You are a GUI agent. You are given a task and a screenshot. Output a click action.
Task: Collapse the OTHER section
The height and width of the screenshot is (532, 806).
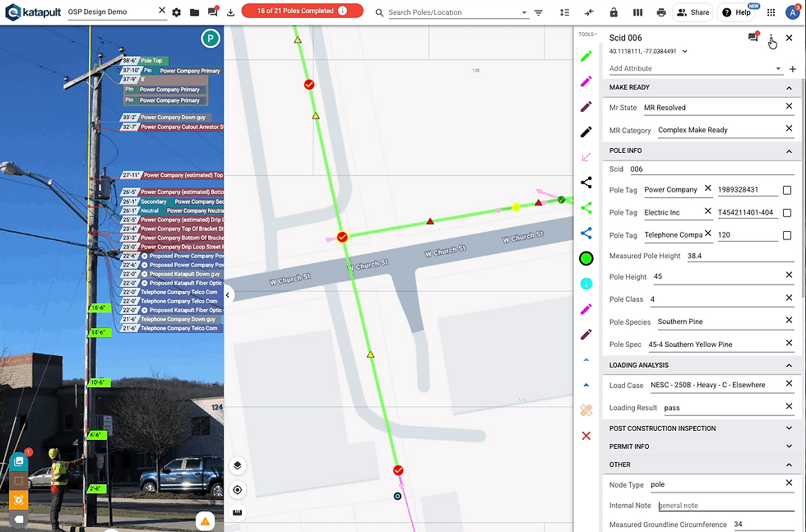click(x=789, y=465)
